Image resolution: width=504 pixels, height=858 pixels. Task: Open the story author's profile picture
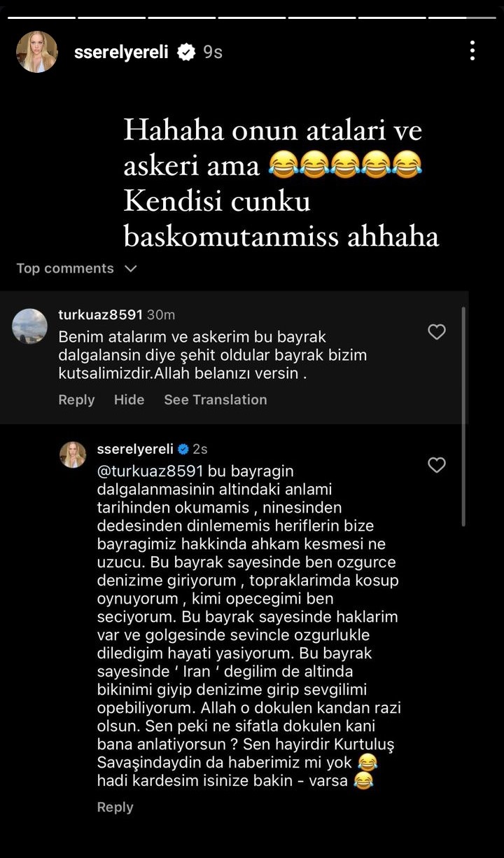click(x=37, y=52)
